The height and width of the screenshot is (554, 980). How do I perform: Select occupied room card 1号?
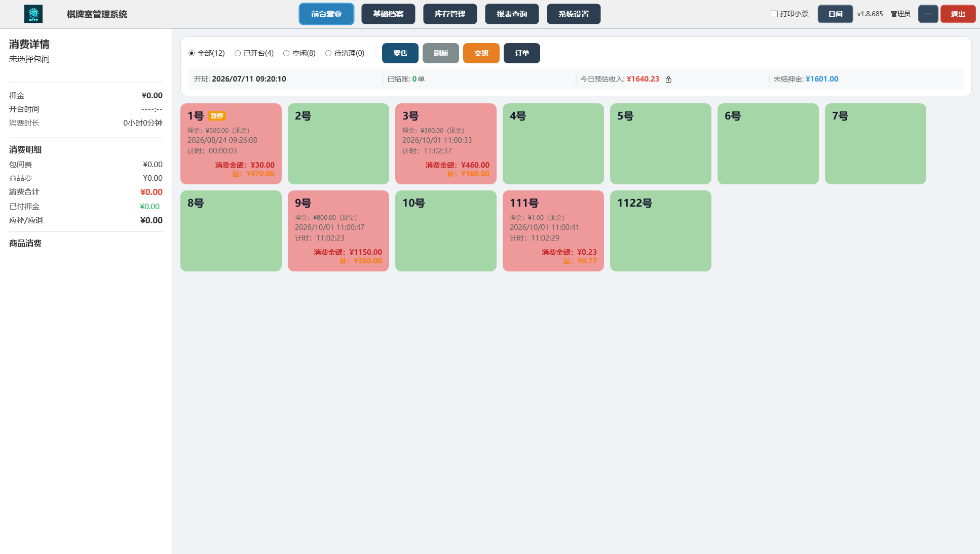[x=231, y=144]
